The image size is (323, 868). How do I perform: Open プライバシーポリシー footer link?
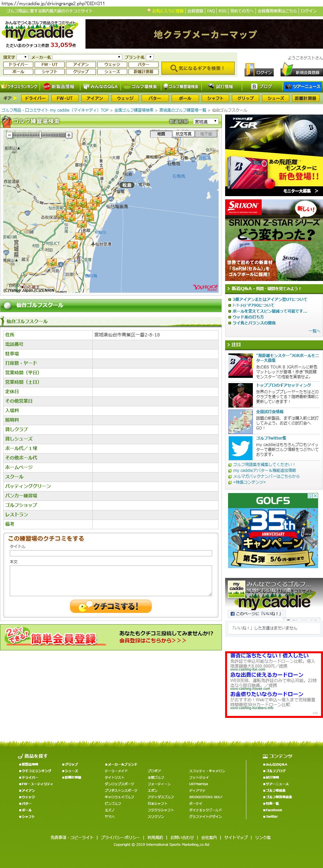[x=120, y=837]
